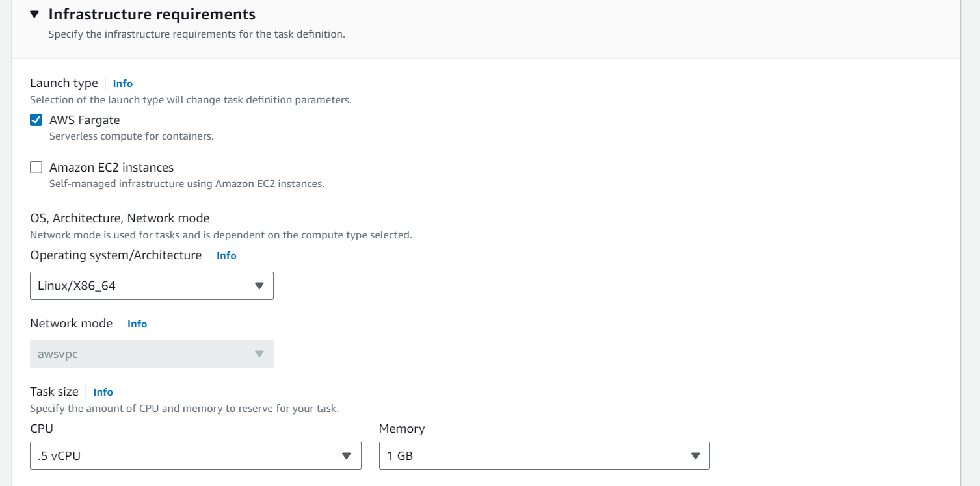The width and height of the screenshot is (980, 486).
Task: Collapse the Infrastructure requirements section triangle
Action: [x=34, y=14]
